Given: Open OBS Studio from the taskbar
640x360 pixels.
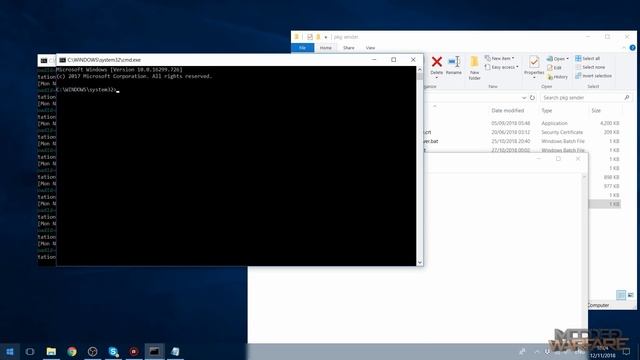Looking at the screenshot, I should coord(93,351).
